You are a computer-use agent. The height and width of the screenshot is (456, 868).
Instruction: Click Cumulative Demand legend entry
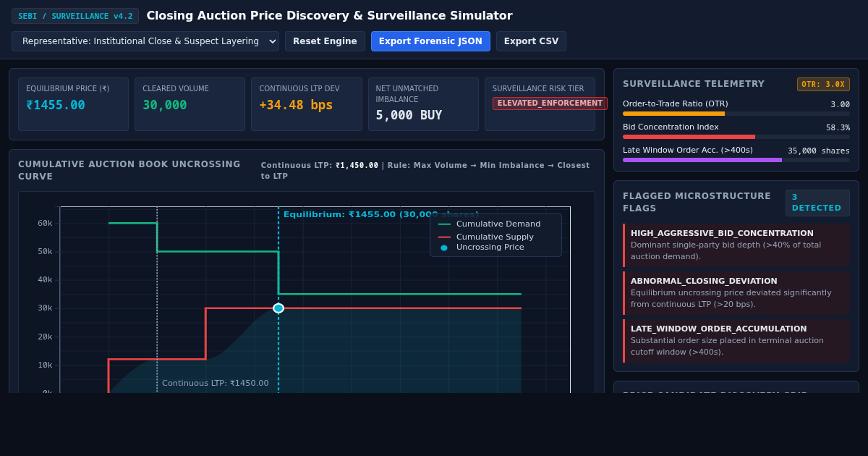pos(490,224)
